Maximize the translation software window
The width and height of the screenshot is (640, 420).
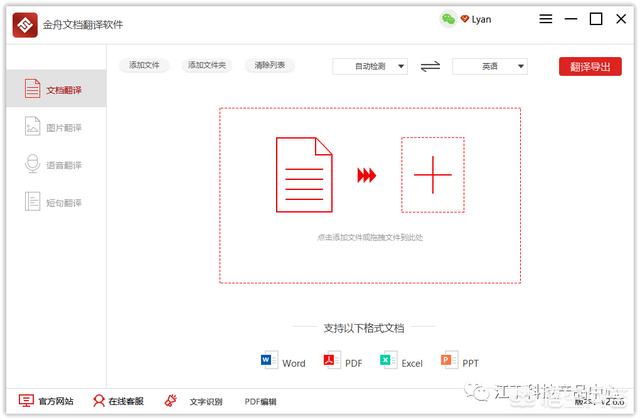pyautogui.click(x=596, y=19)
